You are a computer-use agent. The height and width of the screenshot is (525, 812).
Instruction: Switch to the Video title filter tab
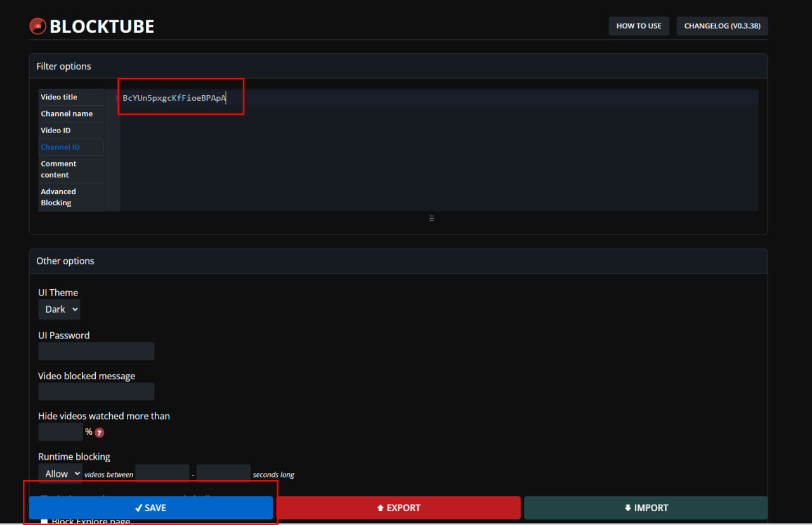(71, 97)
